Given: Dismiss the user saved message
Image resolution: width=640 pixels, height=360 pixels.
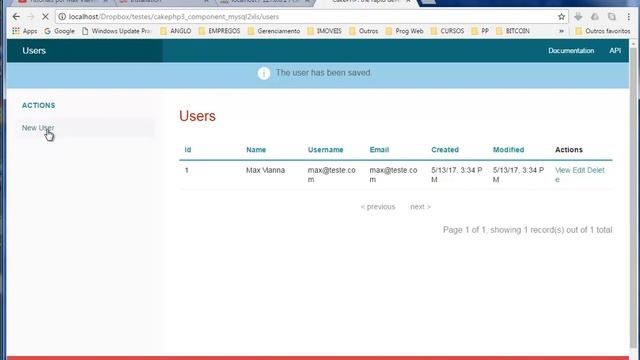Looking at the screenshot, I should click(318, 75).
